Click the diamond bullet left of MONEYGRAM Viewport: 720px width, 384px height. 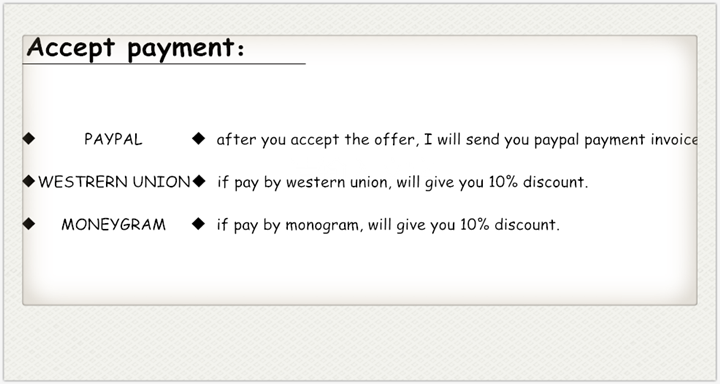click(x=28, y=224)
